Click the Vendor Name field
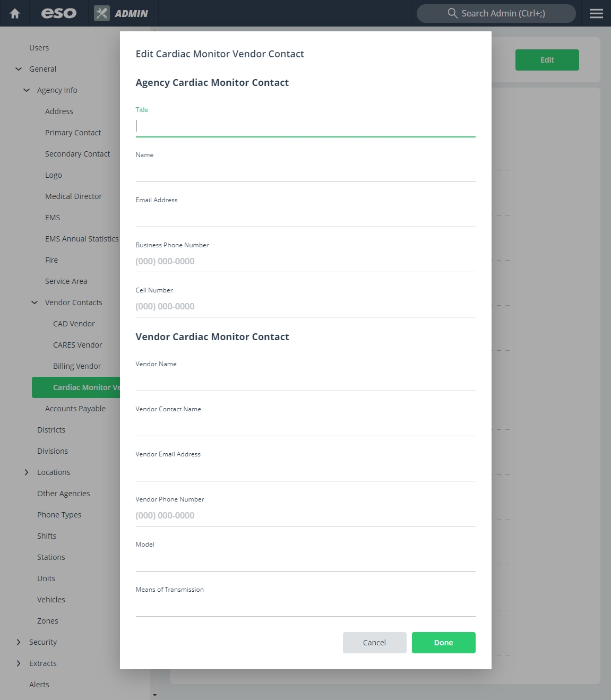Screen dimensions: 611x700 pos(306,381)
